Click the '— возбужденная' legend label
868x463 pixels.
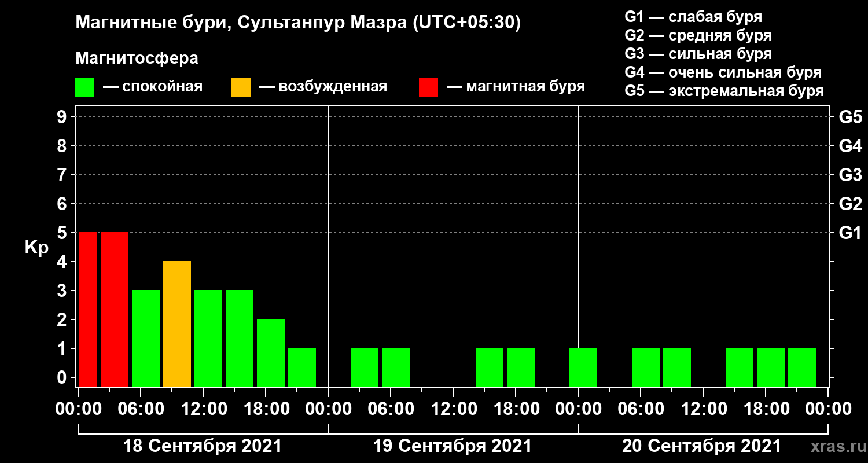coord(323,87)
